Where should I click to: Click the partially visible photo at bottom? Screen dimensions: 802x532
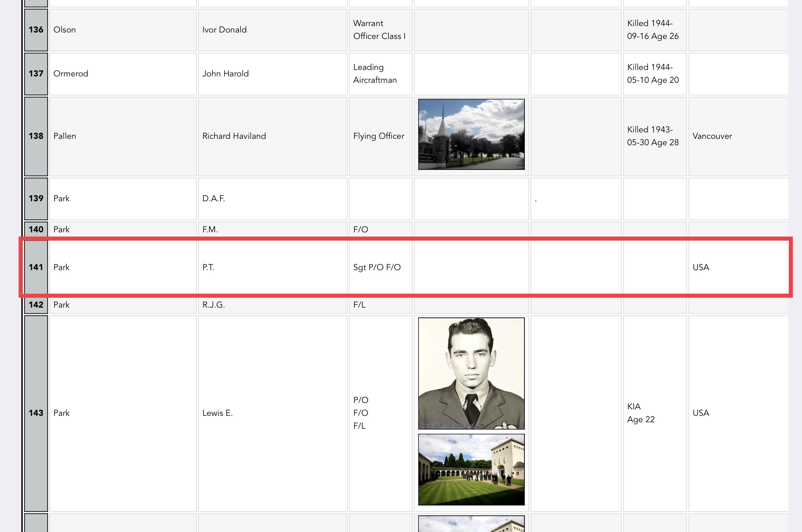(x=471, y=524)
